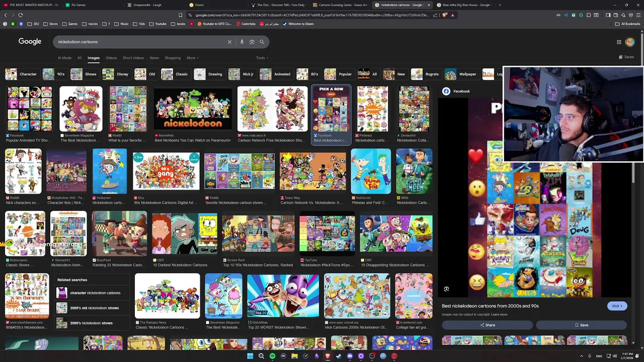Click the Share button in preview panel
Image resolution: width=644 pixels, height=362 pixels.
[487, 325]
